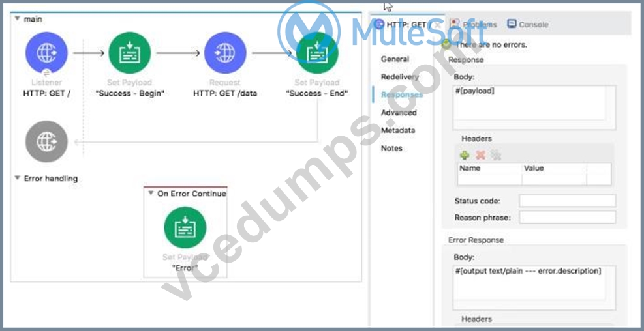Click the greyed header tools icon
The width and height of the screenshot is (644, 331).
[496, 155]
